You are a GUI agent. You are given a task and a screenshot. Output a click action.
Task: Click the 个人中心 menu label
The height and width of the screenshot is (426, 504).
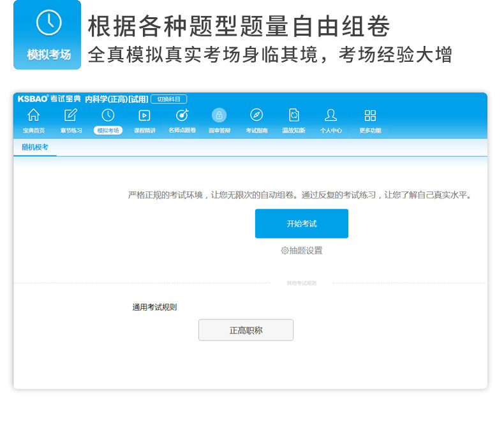click(330, 131)
